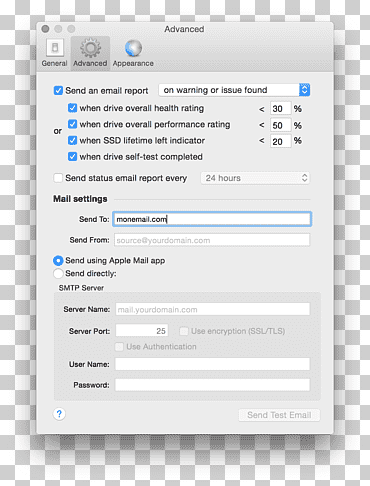Image resolution: width=370 pixels, height=486 pixels.
Task: Focus the Send To email field
Action: click(x=212, y=219)
